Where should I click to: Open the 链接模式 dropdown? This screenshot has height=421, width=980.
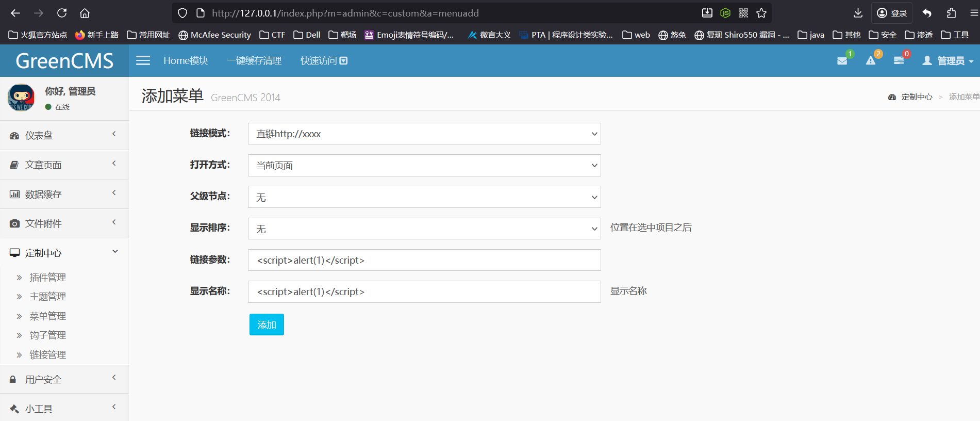tap(424, 134)
